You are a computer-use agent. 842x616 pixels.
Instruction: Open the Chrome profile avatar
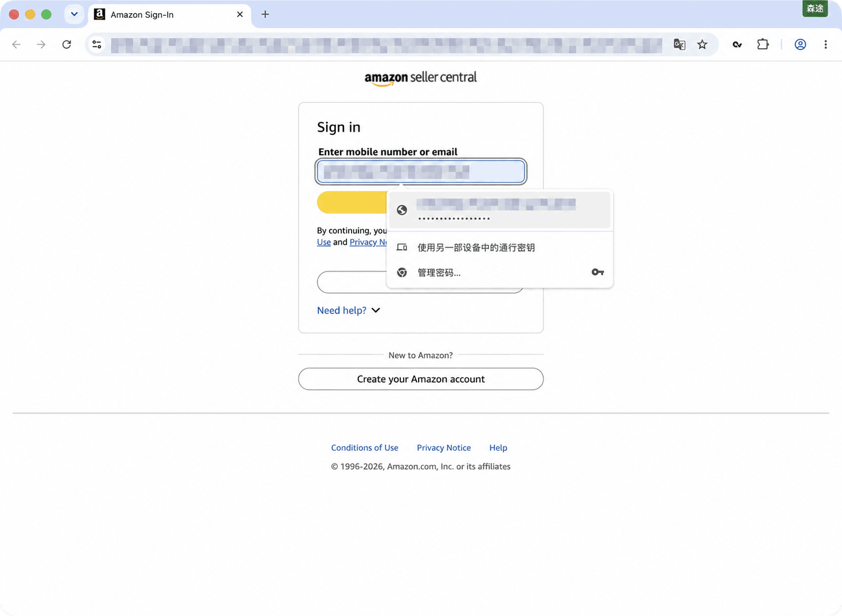(800, 44)
